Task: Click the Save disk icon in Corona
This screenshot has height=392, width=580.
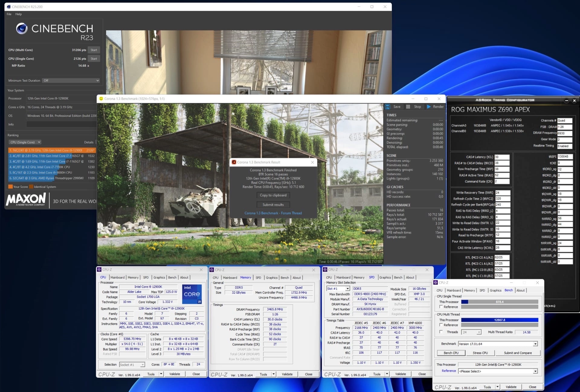Action: (388, 107)
